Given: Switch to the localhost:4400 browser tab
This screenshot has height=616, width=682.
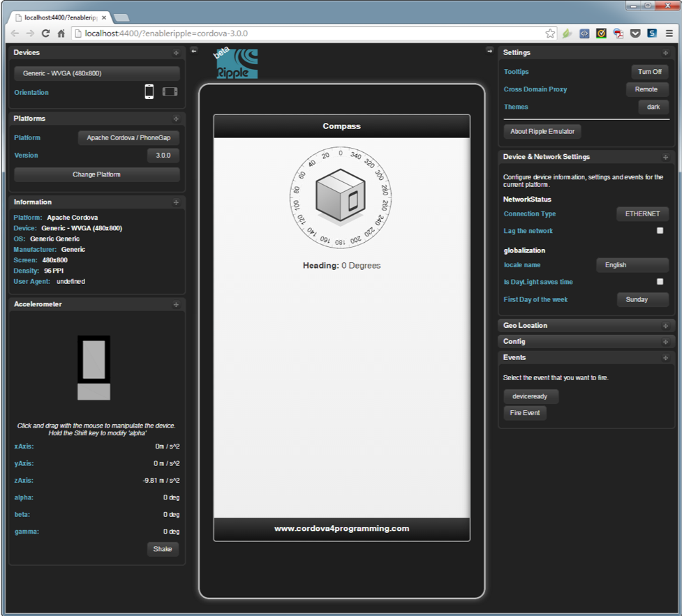Looking at the screenshot, I should pyautogui.click(x=59, y=17).
